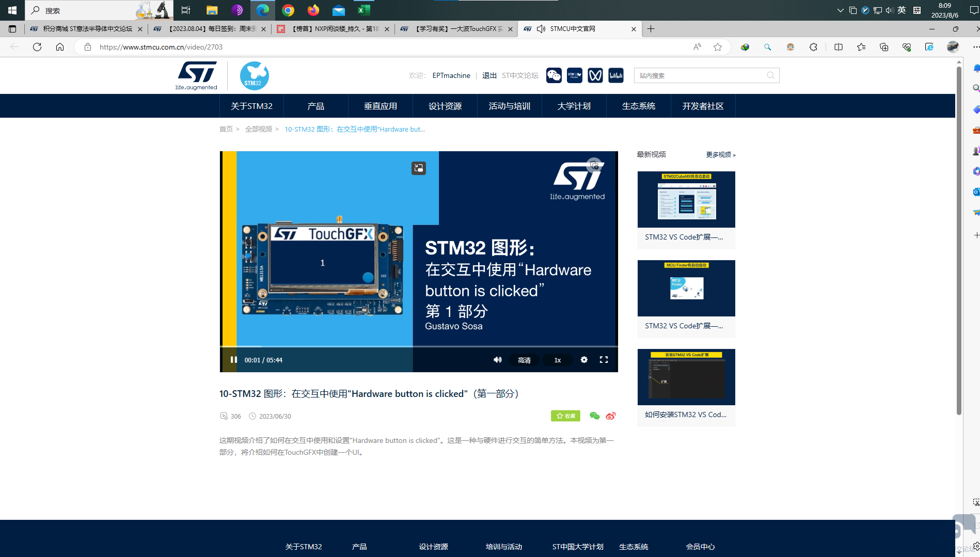This screenshot has height=557, width=980.
Task: Go to the browser home page
Action: (60, 47)
